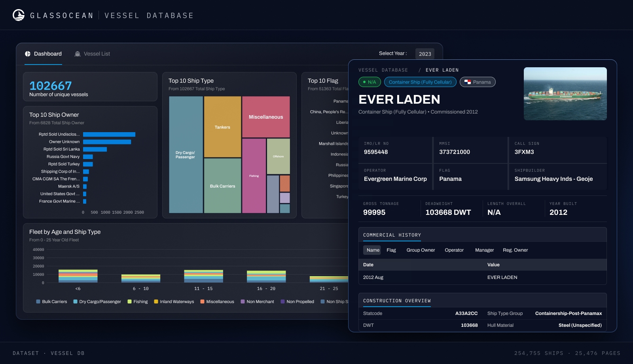Image resolution: width=633 pixels, height=364 pixels.
Task: Toggle the Non Merchant legend swatch
Action: tap(243, 301)
